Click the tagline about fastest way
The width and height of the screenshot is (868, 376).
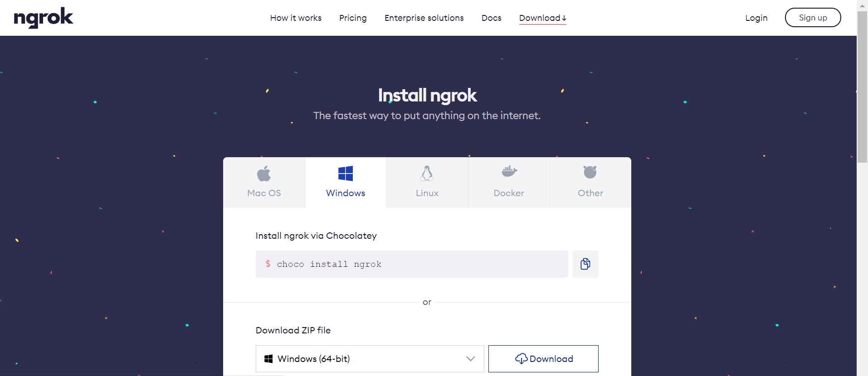pyautogui.click(x=427, y=116)
